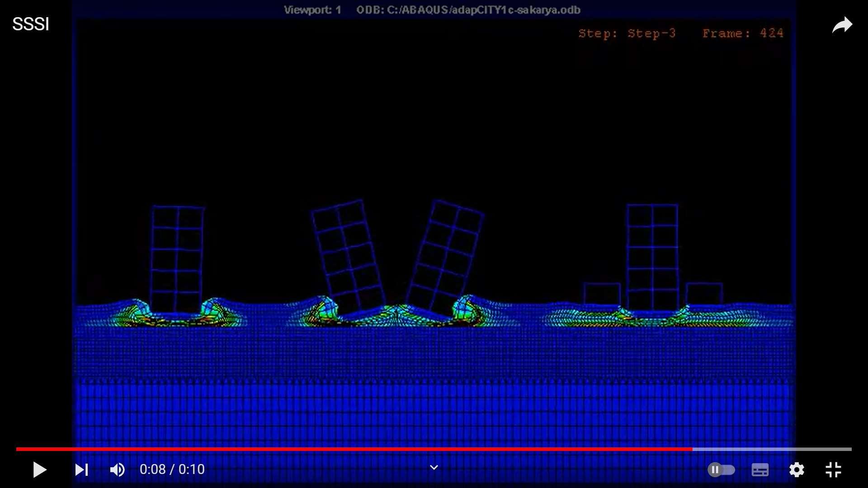Seek to the middle of red progress bar
This screenshot has width=868, height=488.
(354, 449)
